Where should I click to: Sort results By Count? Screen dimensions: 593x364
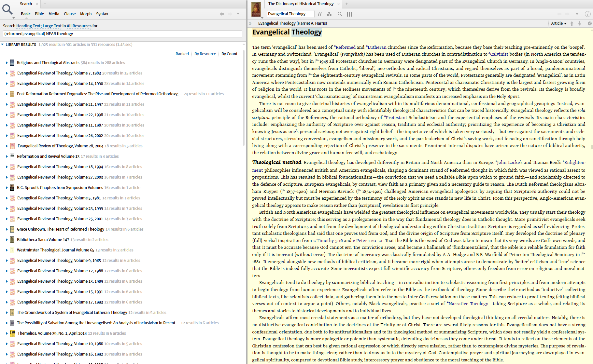(229, 54)
